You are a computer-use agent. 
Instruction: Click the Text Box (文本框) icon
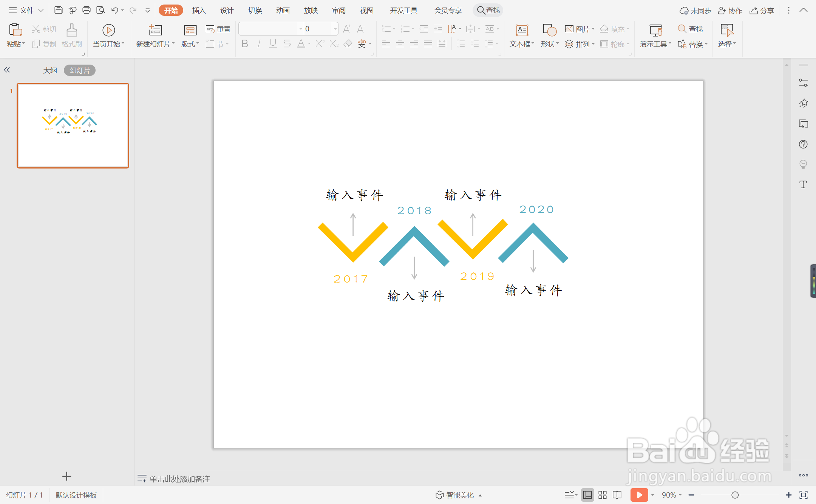522,30
